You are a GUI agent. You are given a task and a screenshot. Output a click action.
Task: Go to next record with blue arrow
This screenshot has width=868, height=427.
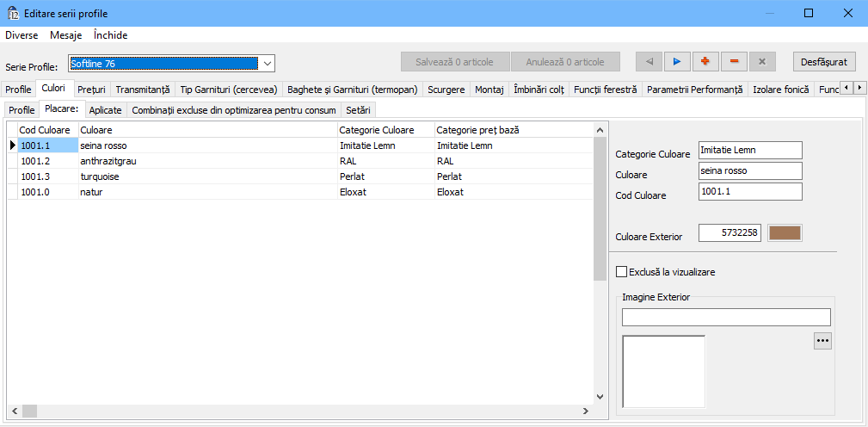677,62
